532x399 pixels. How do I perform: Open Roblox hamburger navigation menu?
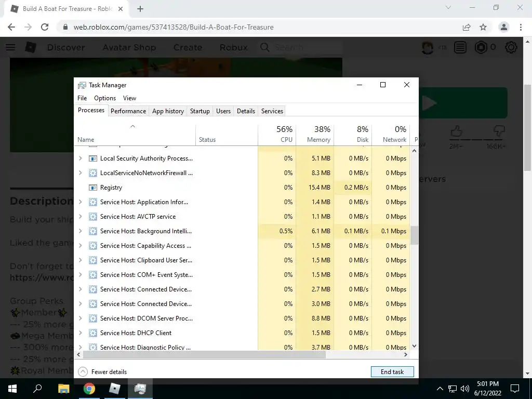10,47
